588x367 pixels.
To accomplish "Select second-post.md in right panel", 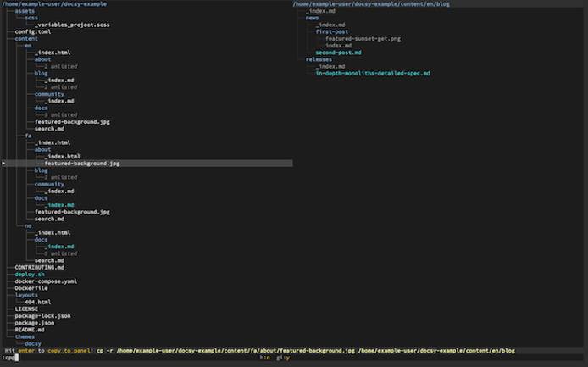I will pyautogui.click(x=338, y=53).
